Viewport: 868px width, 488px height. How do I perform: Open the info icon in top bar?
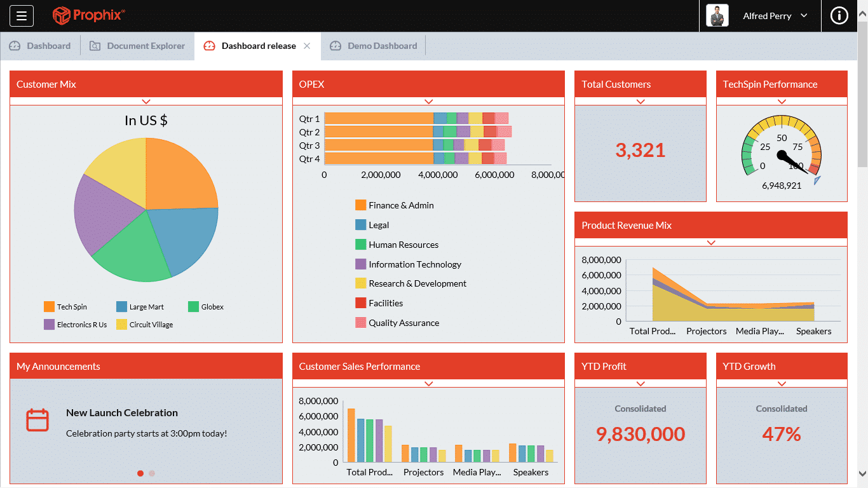click(x=839, y=16)
